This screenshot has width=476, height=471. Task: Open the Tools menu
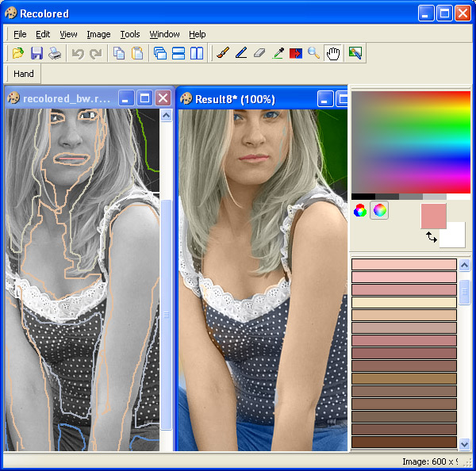(x=130, y=34)
